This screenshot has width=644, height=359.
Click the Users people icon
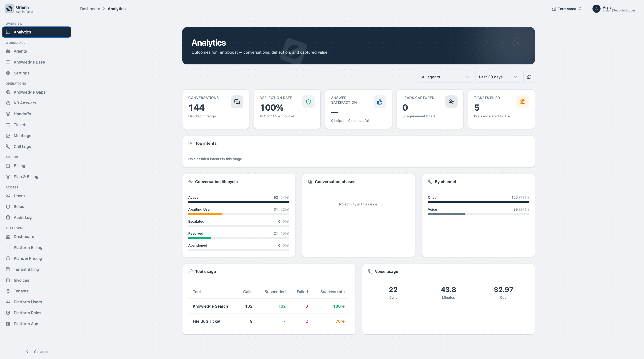[8, 196]
